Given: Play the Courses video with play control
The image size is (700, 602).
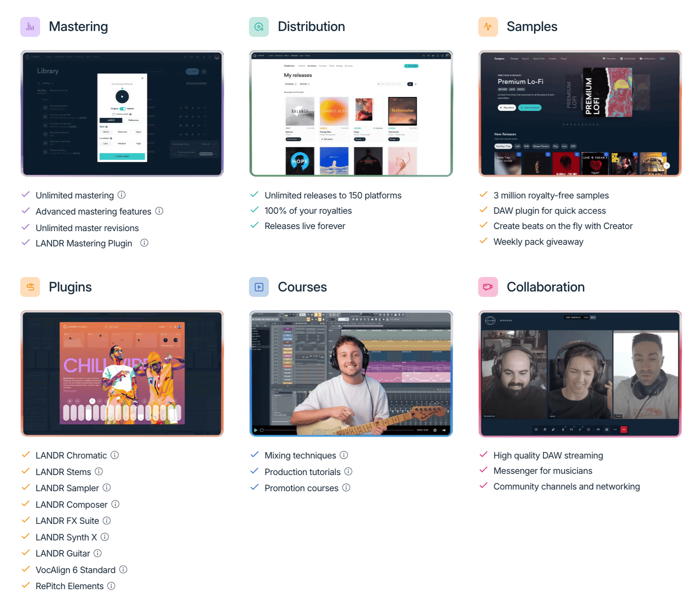Looking at the screenshot, I should pos(256,430).
